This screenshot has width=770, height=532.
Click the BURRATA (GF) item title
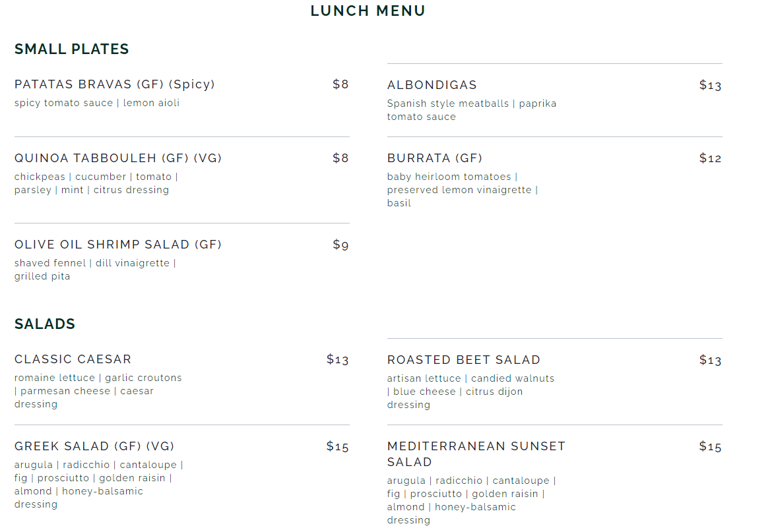435,158
